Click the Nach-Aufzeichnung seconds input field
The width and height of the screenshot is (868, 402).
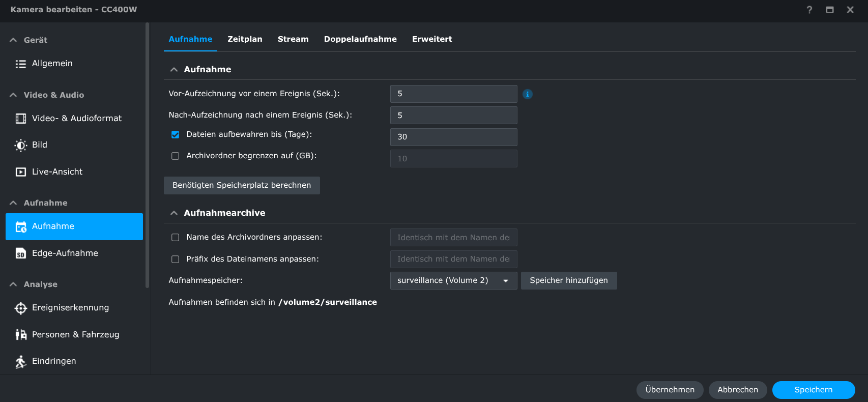pos(453,116)
